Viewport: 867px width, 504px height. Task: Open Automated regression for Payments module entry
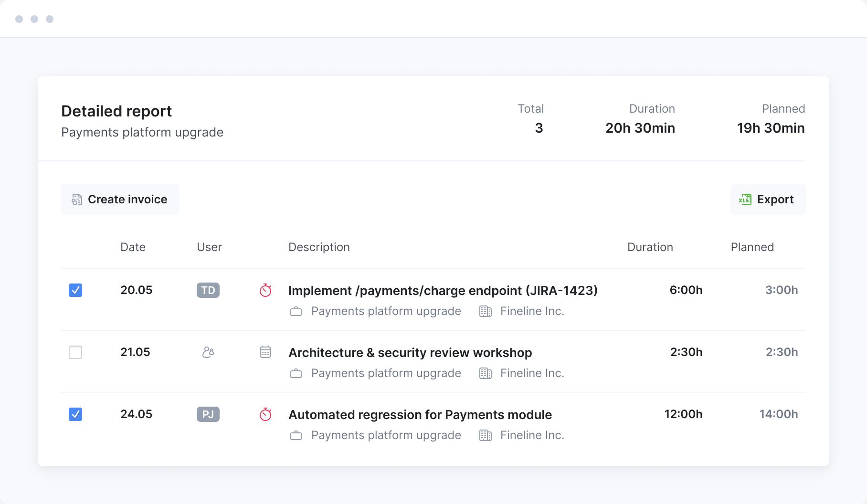(x=420, y=415)
